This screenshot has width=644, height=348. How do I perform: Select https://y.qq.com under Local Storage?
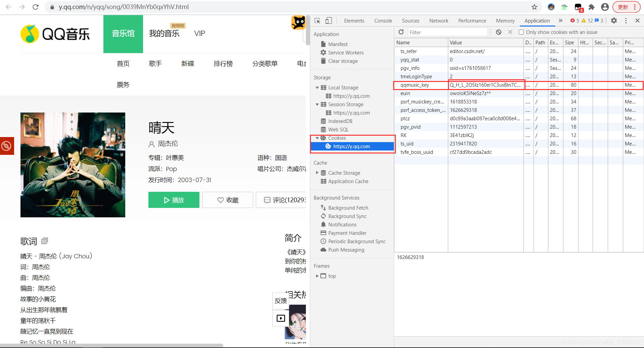click(x=351, y=96)
